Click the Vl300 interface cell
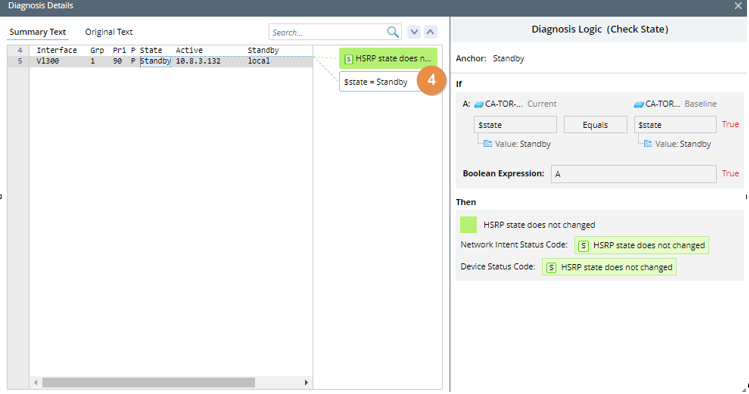 (x=48, y=61)
